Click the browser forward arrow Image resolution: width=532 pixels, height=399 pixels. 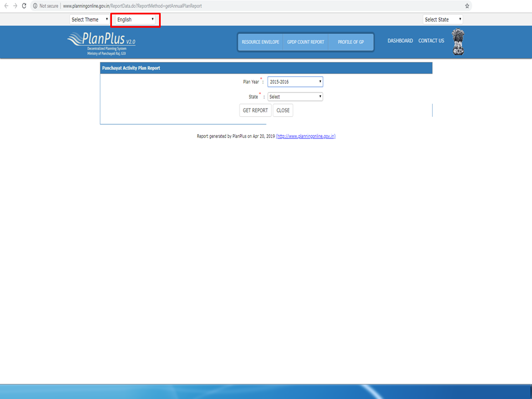(x=16, y=6)
